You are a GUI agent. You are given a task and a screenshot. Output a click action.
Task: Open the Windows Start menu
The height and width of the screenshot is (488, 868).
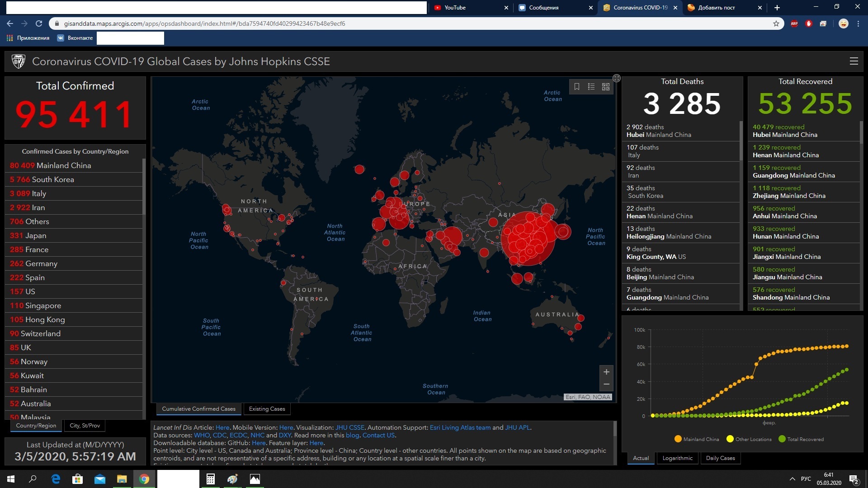pos(11,479)
